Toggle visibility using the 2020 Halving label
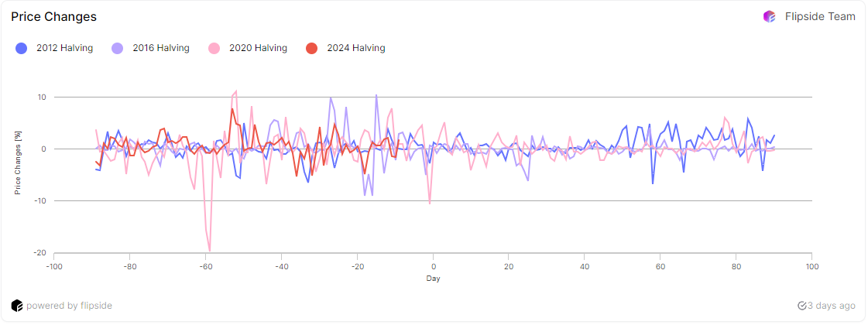Image resolution: width=868 pixels, height=325 pixels. pyautogui.click(x=258, y=48)
